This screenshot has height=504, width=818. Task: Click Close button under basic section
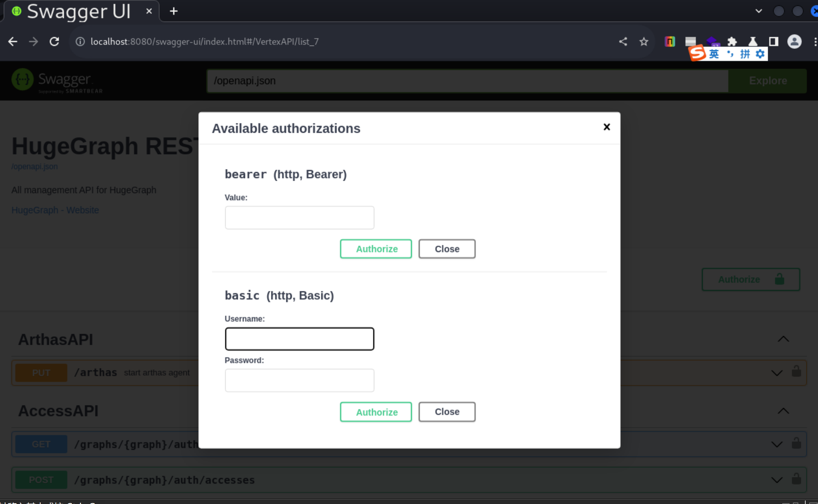[x=446, y=412]
